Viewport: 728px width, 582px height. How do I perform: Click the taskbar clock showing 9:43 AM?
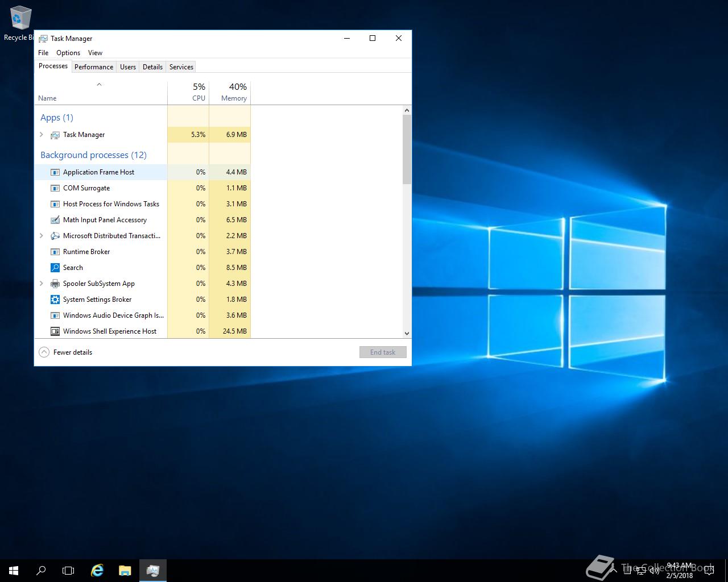pos(679,571)
